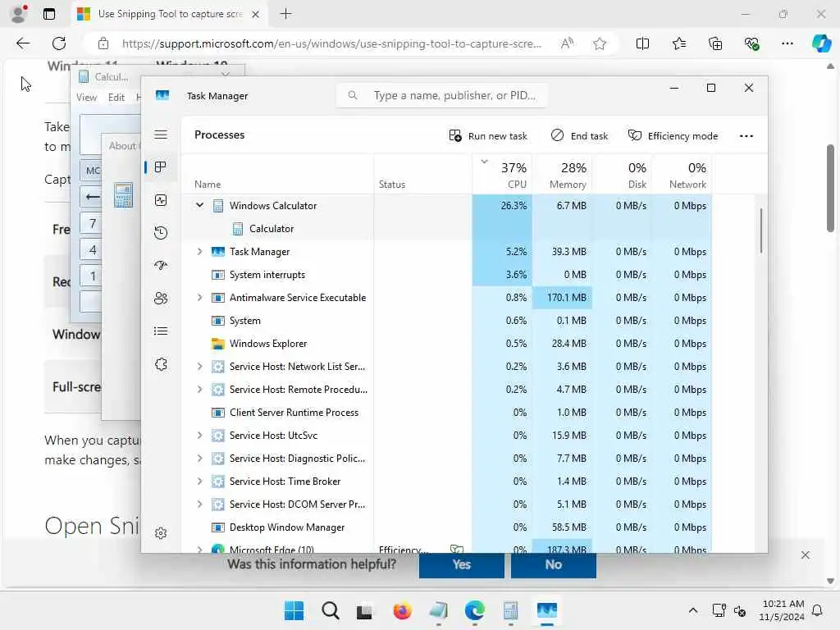840x630 pixels.
Task: Expand Service Host: Remote Procedure row
Action: [200, 390]
